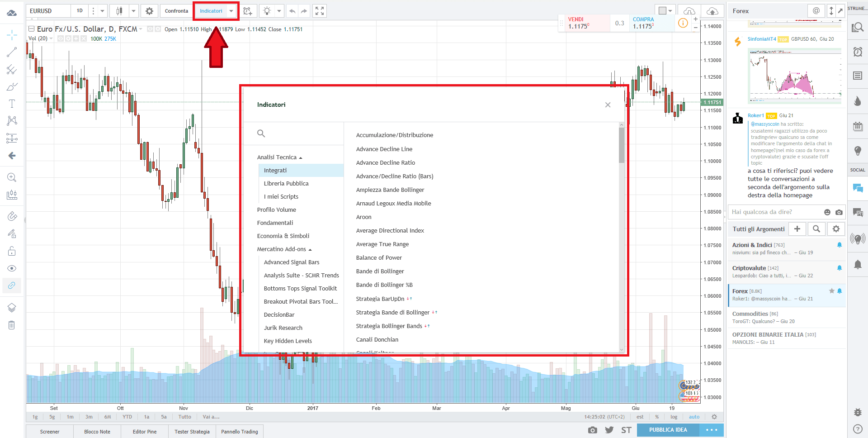Click the save chart cloud upload icon
This screenshot has height=438, width=868.
point(712,11)
